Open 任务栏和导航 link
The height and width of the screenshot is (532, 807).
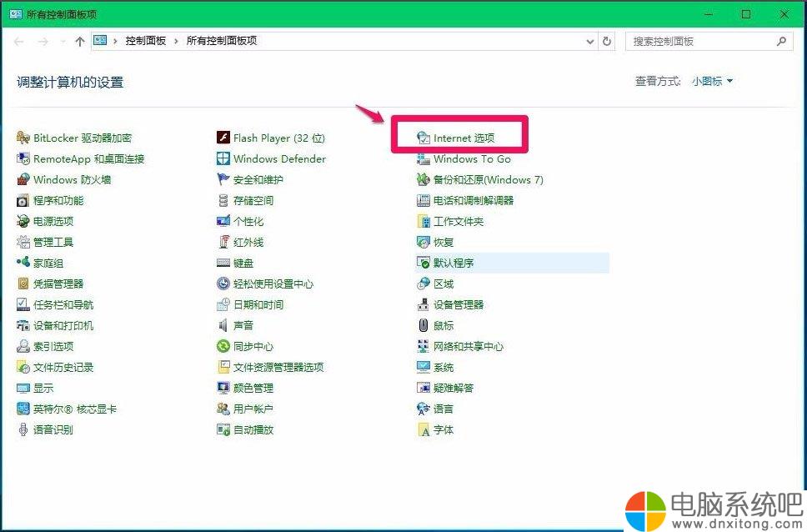[x=63, y=305]
